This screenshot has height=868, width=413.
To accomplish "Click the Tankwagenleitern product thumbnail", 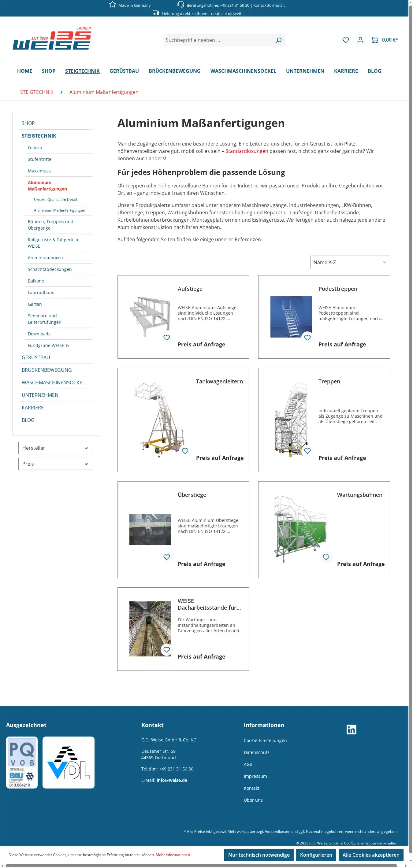I will (x=159, y=419).
